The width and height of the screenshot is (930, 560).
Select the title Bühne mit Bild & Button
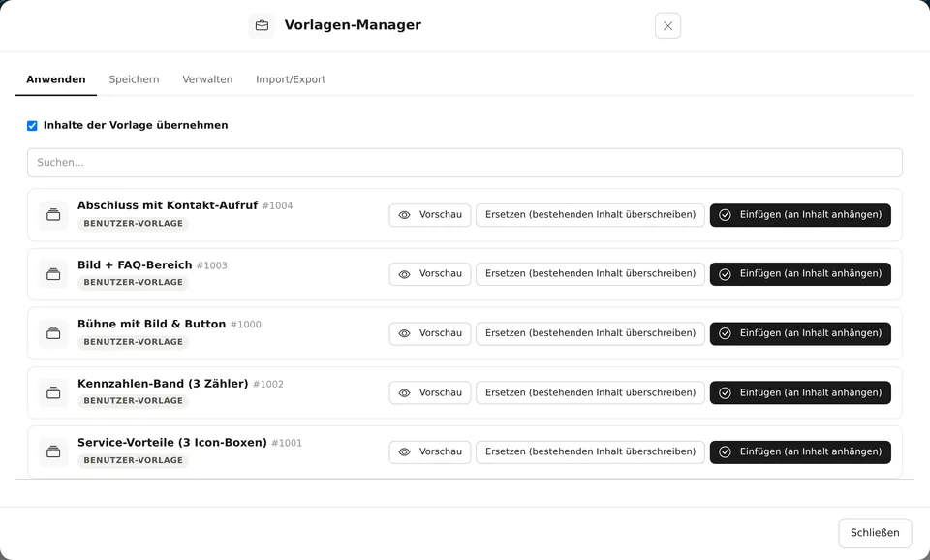(x=151, y=324)
